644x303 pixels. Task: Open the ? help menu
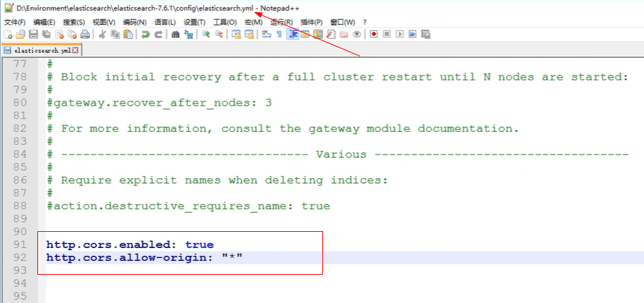tap(365, 23)
